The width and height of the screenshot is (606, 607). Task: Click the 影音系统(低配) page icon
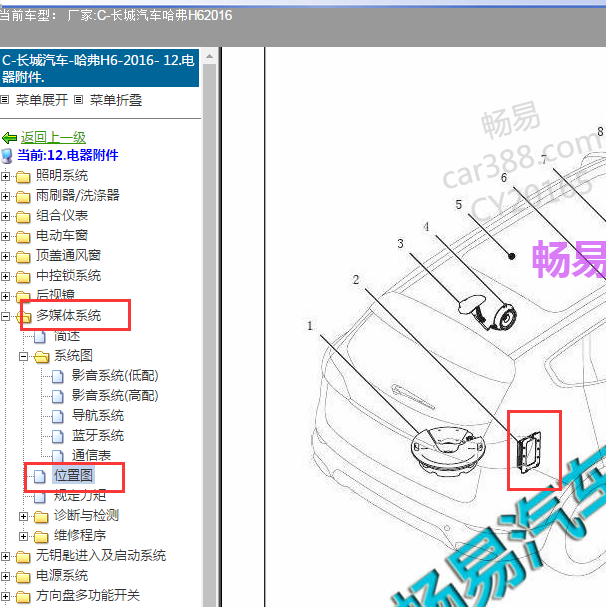click(x=58, y=376)
